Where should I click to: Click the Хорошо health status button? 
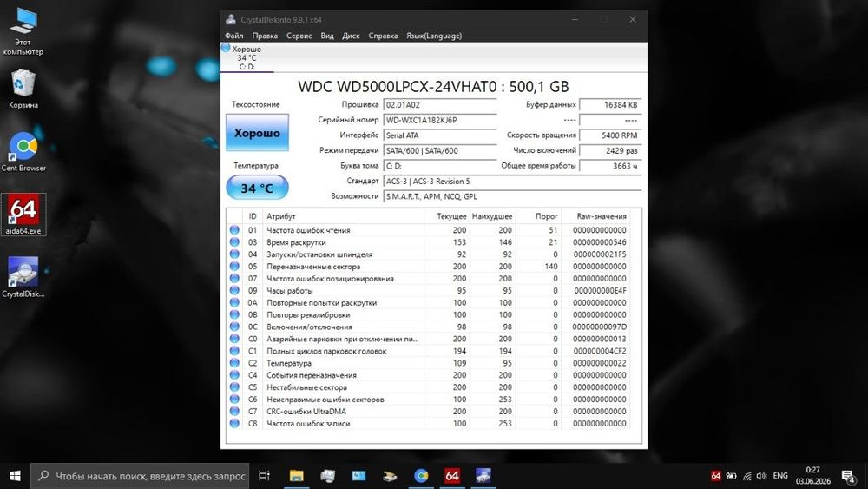coord(257,132)
